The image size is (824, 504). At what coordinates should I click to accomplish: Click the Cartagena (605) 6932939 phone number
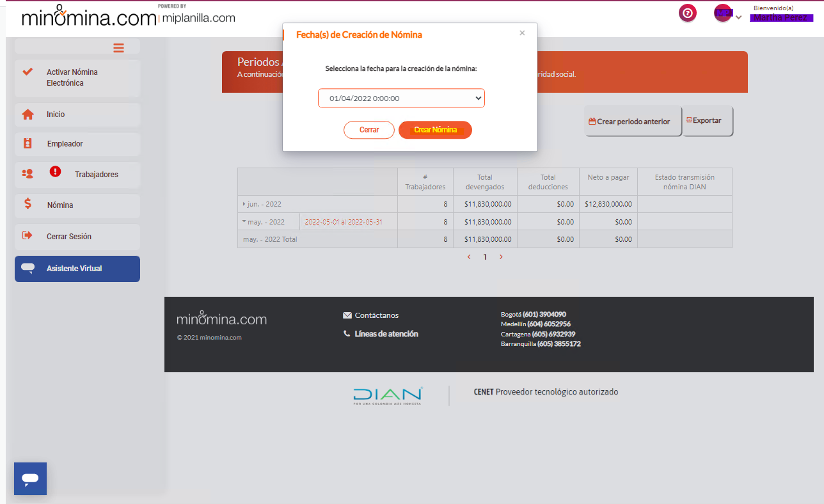coord(538,334)
